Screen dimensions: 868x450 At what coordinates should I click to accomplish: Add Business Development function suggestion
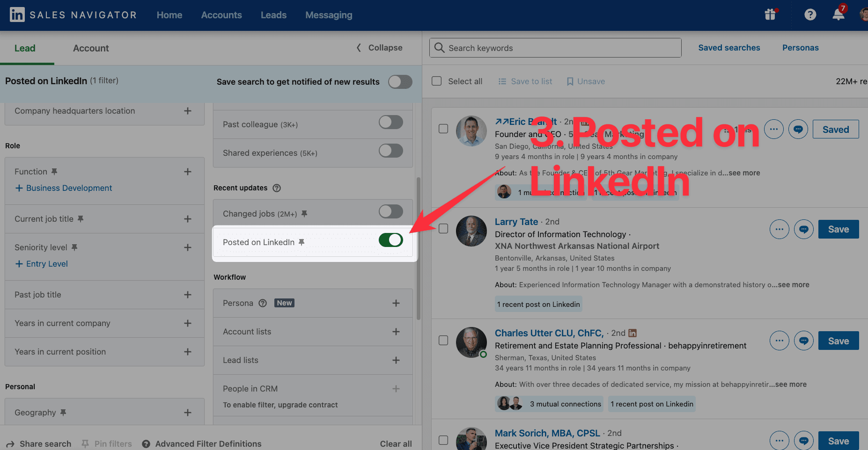[x=64, y=188]
